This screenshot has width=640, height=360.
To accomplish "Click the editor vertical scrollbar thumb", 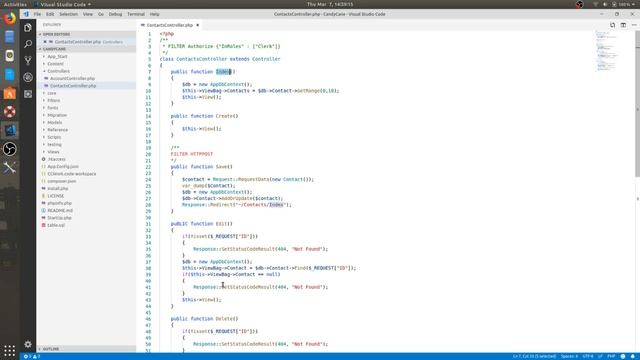I will [x=638, y=104].
